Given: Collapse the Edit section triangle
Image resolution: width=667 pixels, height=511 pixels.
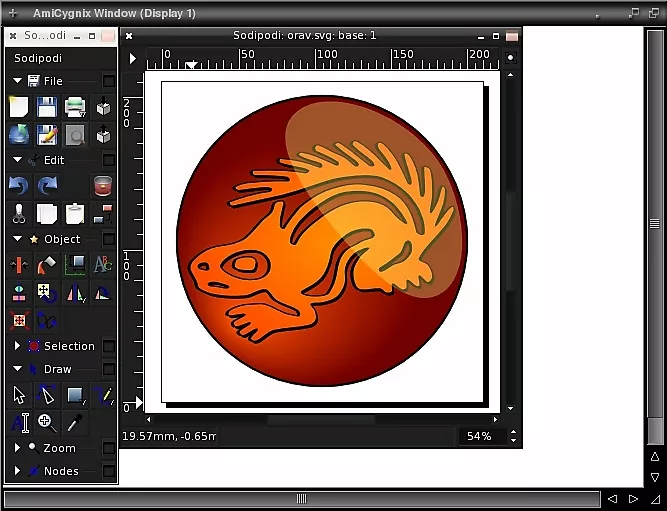Looking at the screenshot, I should [x=17, y=160].
